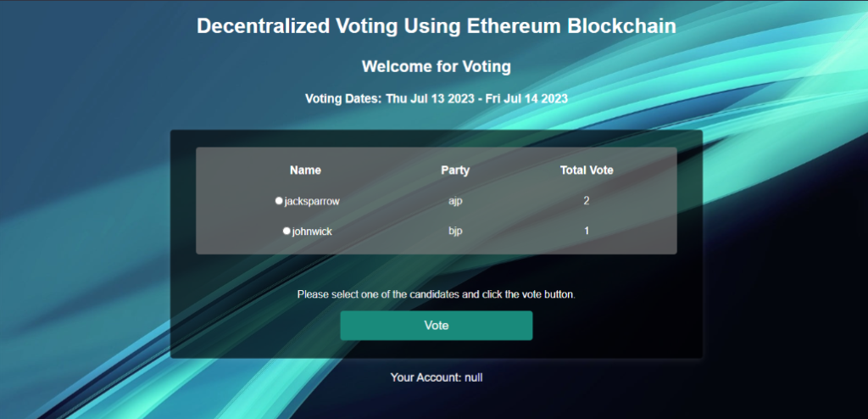
Task: Click the ajp party cell
Action: pyautogui.click(x=455, y=201)
